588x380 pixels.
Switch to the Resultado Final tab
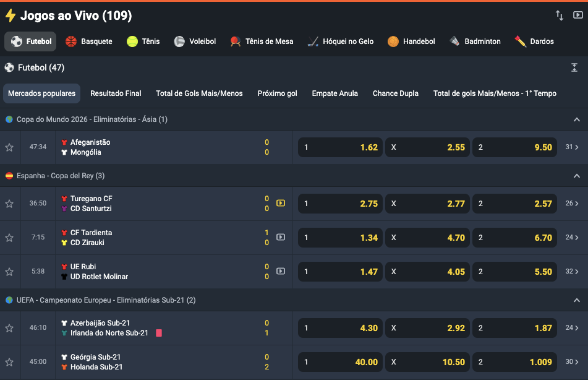[x=116, y=93]
